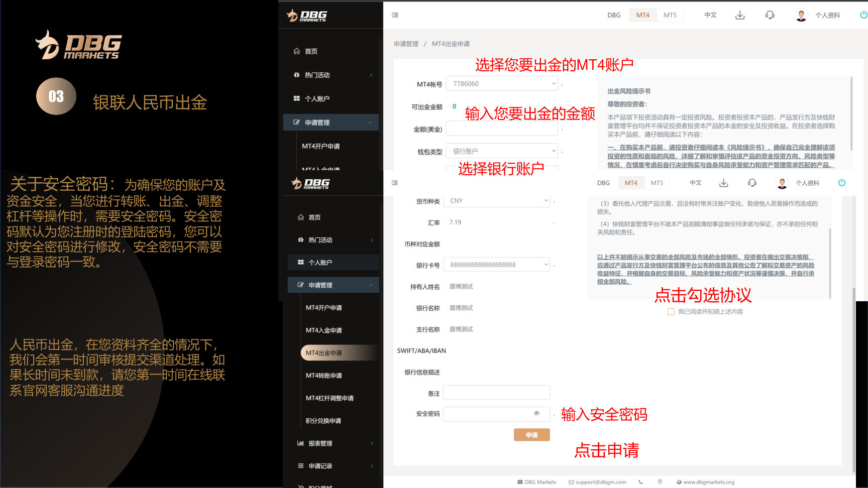Click the sidebar collapse icon in the lower screenshot header
868x488 pixels.
tap(395, 183)
